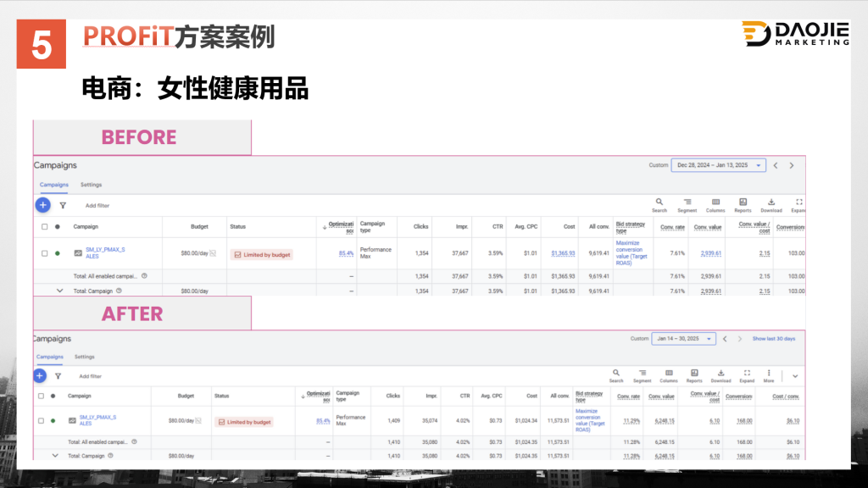Viewport: 868px width, 488px height.
Task: Expand the Total: Campaign row chevron in AFTER
Action: tap(55, 456)
